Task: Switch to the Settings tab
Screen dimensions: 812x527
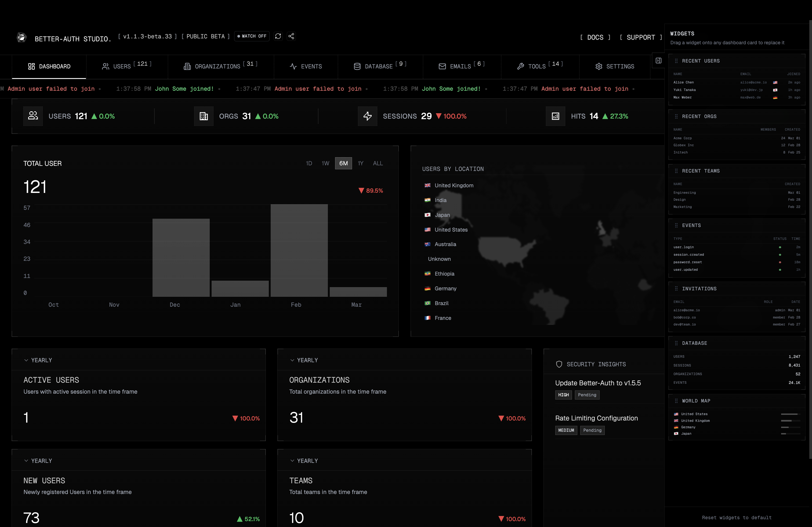Action: point(614,67)
